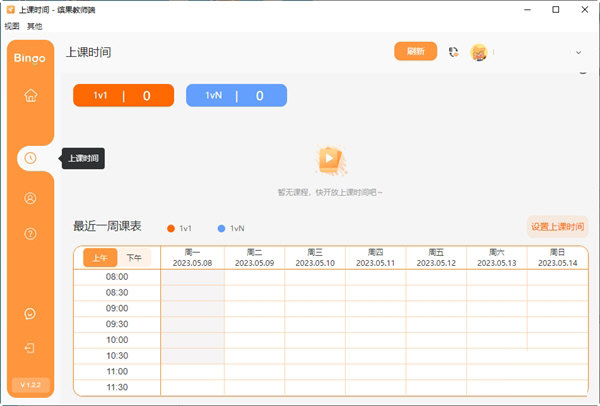The image size is (600, 406).
Task: Click the 最近一周课表 heading
Action: [107, 226]
